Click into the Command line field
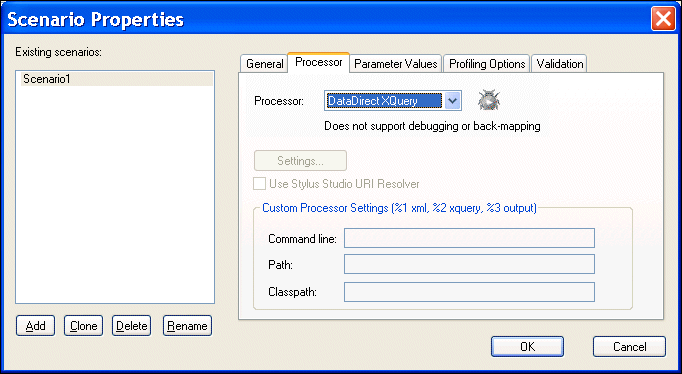This screenshot has width=682, height=374. pos(469,238)
